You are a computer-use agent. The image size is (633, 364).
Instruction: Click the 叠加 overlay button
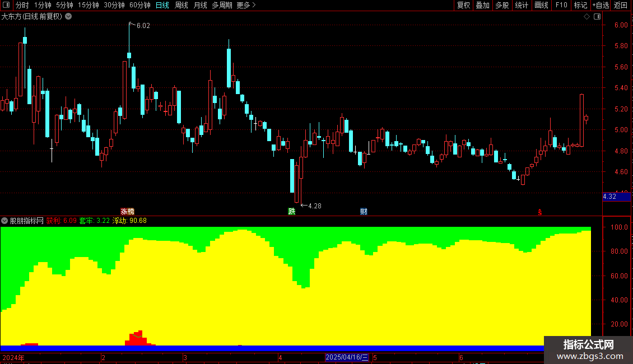point(482,5)
